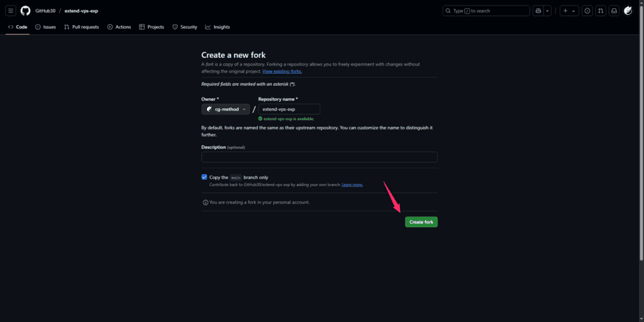Focus the 'Type / to search' box
The height and width of the screenshot is (322, 644).
[x=486, y=10]
